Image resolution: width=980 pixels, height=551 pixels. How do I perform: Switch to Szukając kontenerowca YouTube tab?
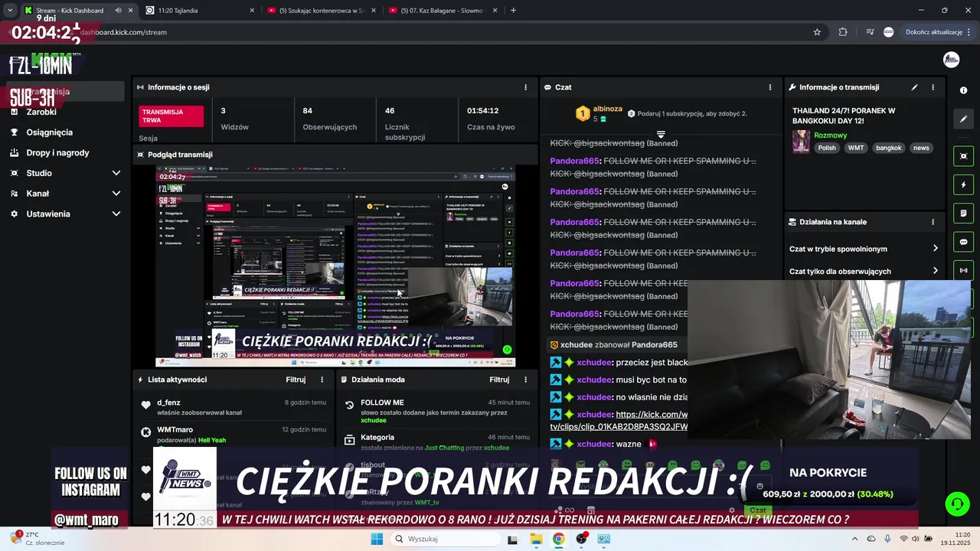[322, 11]
